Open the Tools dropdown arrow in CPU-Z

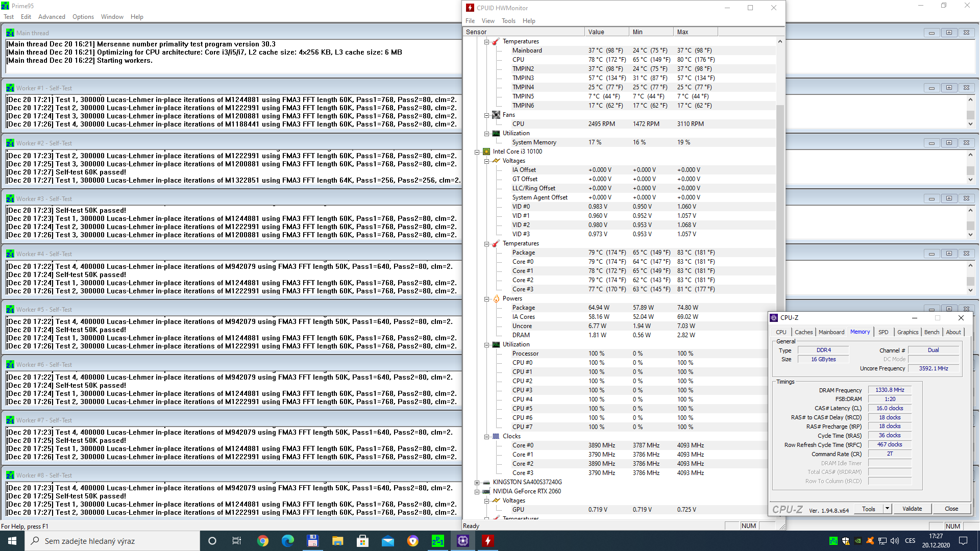(887, 509)
